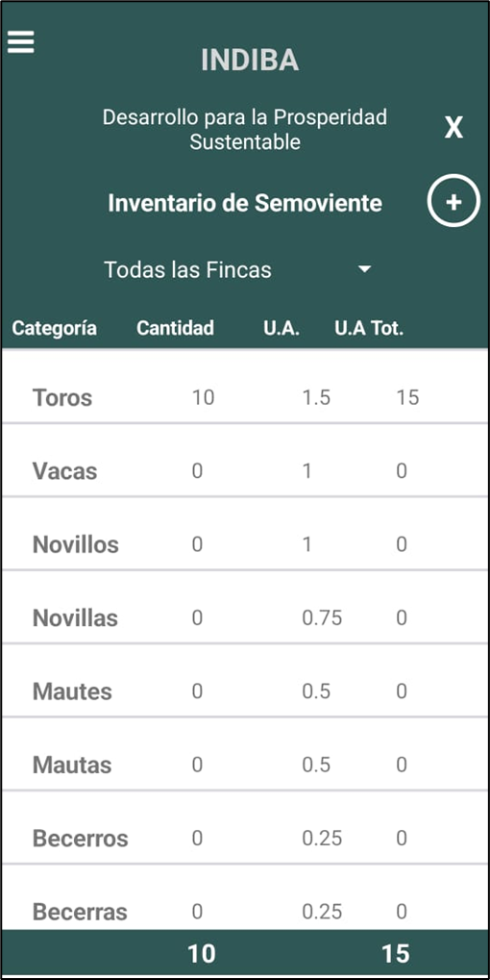
Task: Select the Mautas row
Action: click(x=245, y=754)
